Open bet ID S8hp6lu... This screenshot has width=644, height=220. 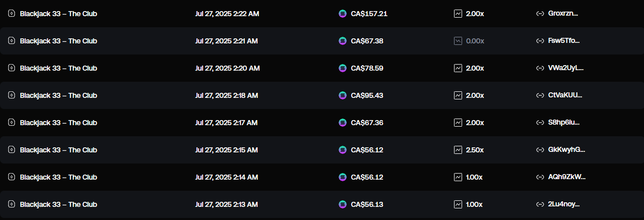click(564, 123)
